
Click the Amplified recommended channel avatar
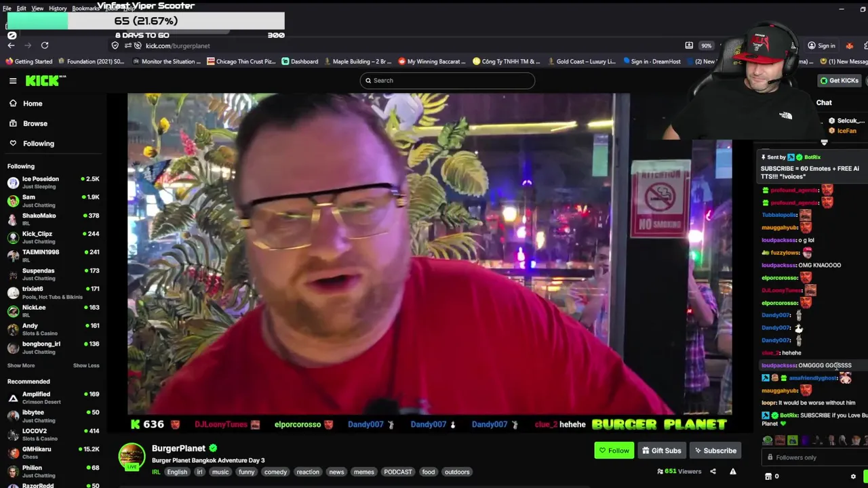point(13,397)
